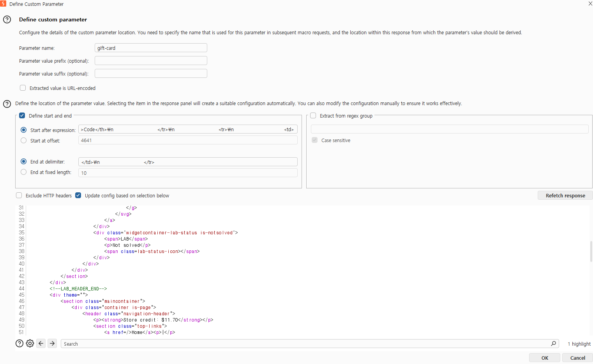This screenshot has width=593, height=364.
Task: Click the Cancel button
Action: [577, 358]
